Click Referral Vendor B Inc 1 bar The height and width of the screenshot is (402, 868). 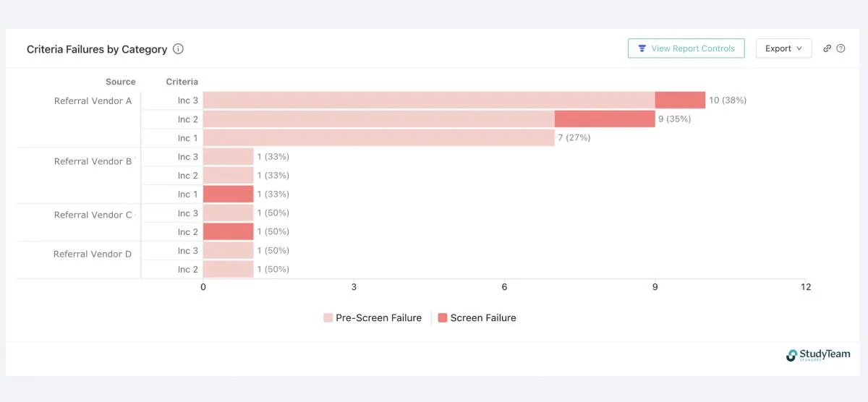pos(228,194)
